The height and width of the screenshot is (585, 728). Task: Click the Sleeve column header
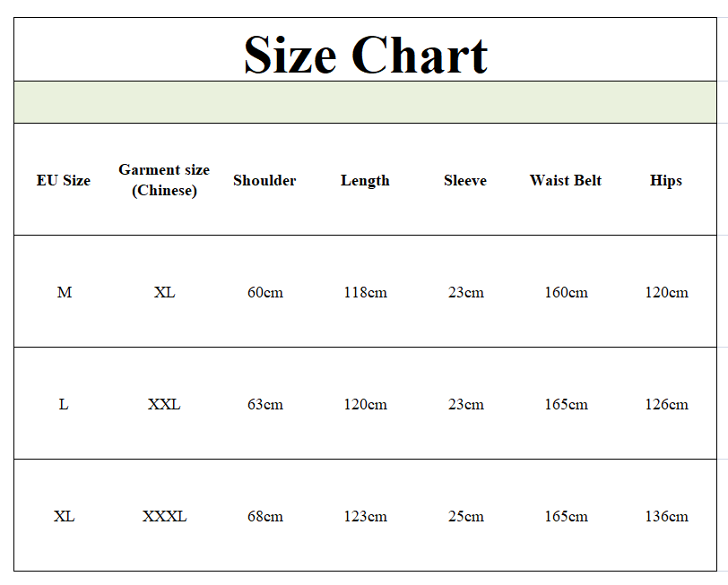(x=465, y=180)
